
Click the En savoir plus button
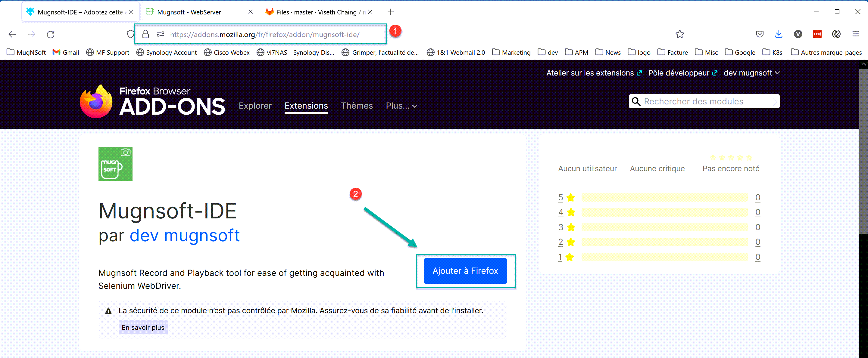click(x=143, y=327)
